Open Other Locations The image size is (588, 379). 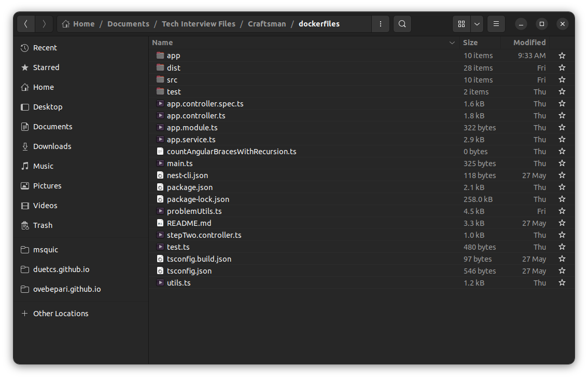(80, 314)
